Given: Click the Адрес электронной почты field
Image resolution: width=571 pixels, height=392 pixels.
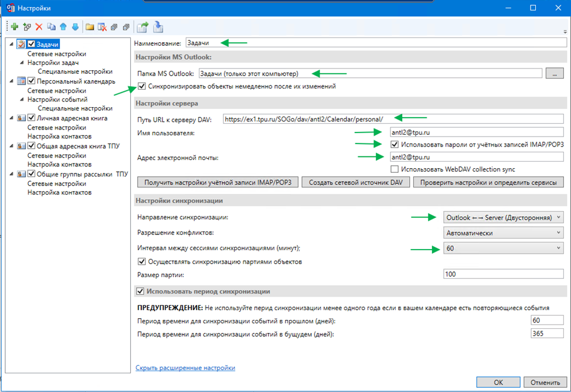Looking at the screenshot, I should [477, 157].
